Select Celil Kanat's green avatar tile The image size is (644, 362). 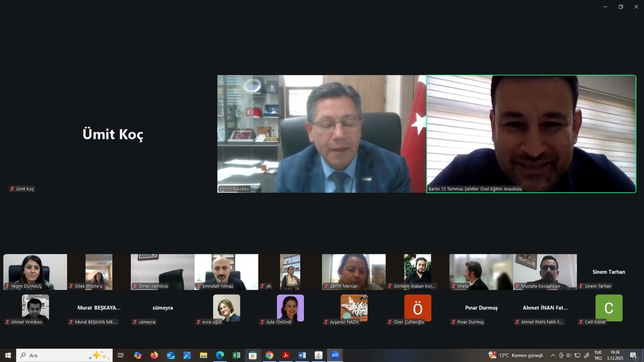coord(608,308)
